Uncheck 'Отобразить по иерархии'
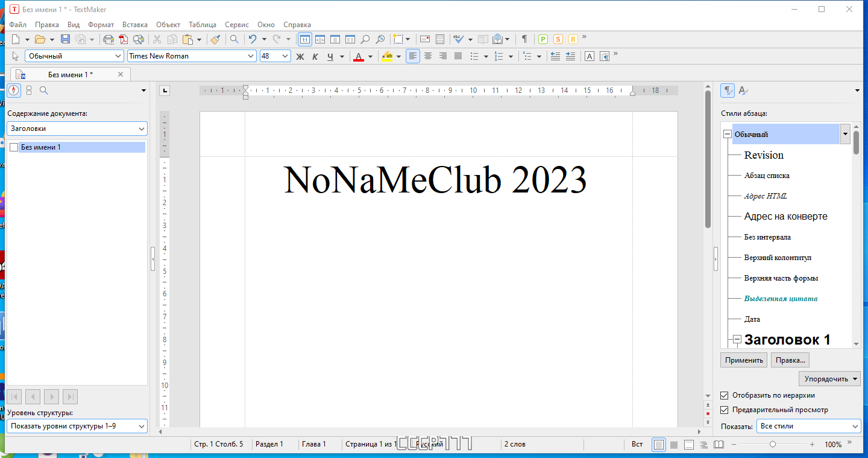Image resolution: width=868 pixels, height=458 pixels. click(725, 395)
